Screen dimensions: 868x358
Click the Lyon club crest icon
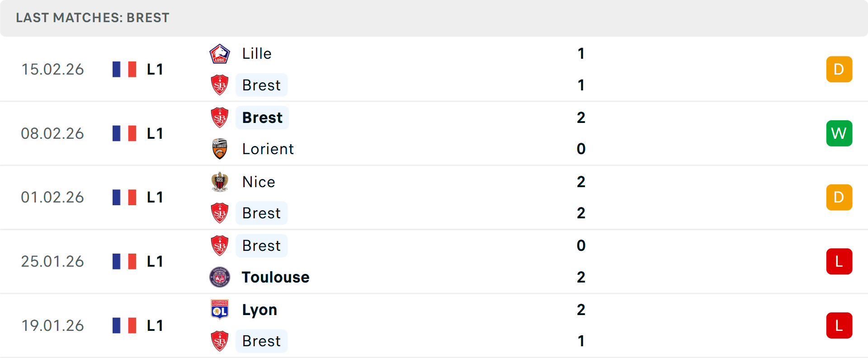[220, 310]
